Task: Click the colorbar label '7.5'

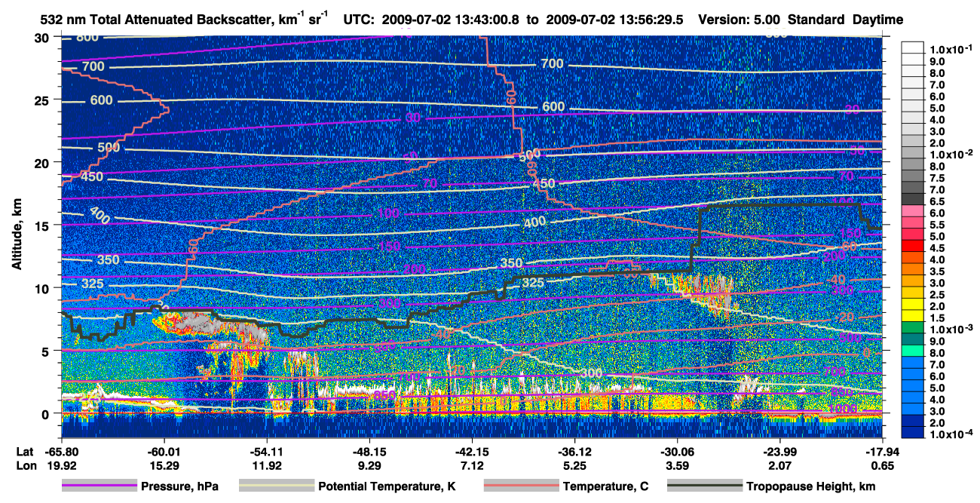Action: pyautogui.click(x=937, y=178)
